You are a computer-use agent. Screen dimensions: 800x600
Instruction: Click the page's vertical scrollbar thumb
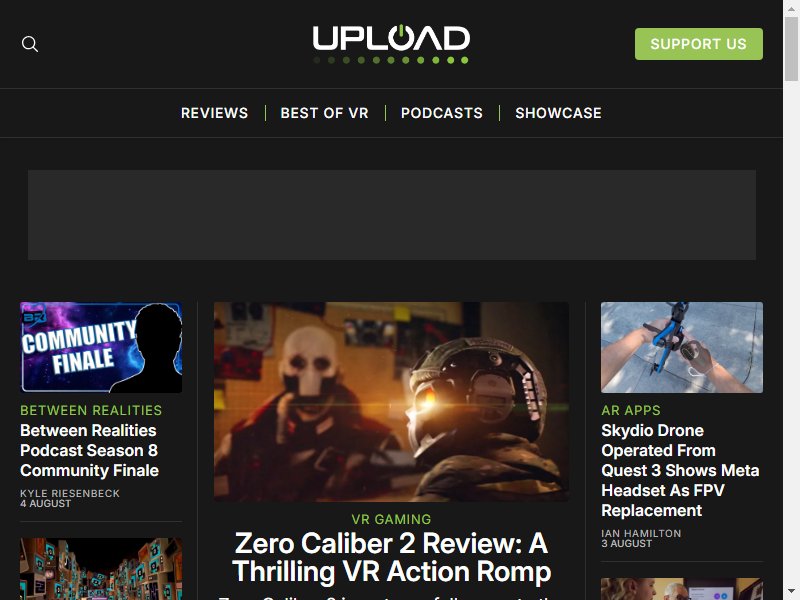tap(791, 49)
